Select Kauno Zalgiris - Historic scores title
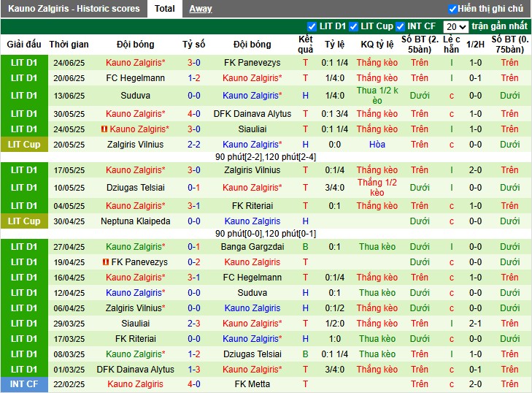 [x=74, y=9]
